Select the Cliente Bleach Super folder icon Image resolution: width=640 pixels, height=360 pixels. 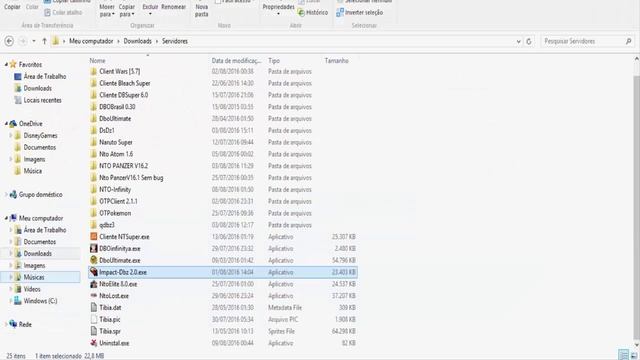click(93, 83)
